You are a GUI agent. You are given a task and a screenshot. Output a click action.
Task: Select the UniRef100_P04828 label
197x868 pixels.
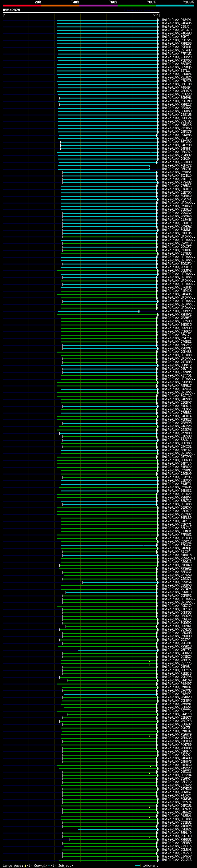177,697
